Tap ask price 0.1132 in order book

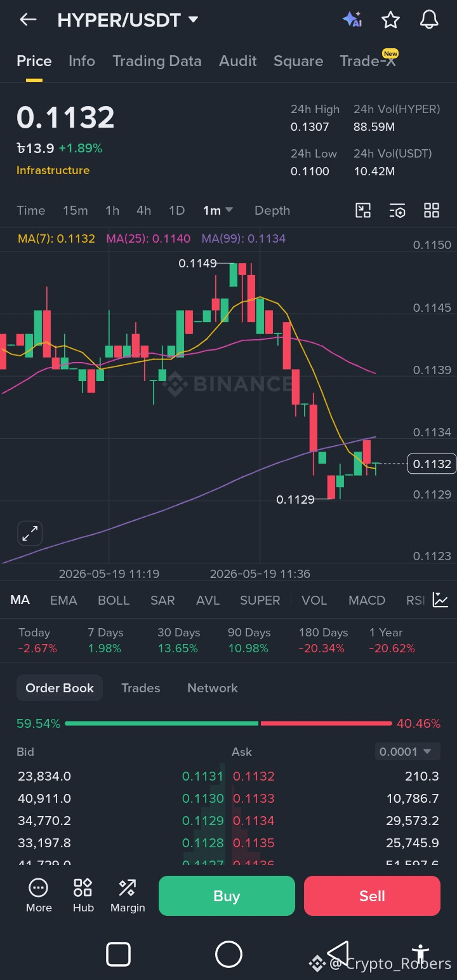click(254, 776)
